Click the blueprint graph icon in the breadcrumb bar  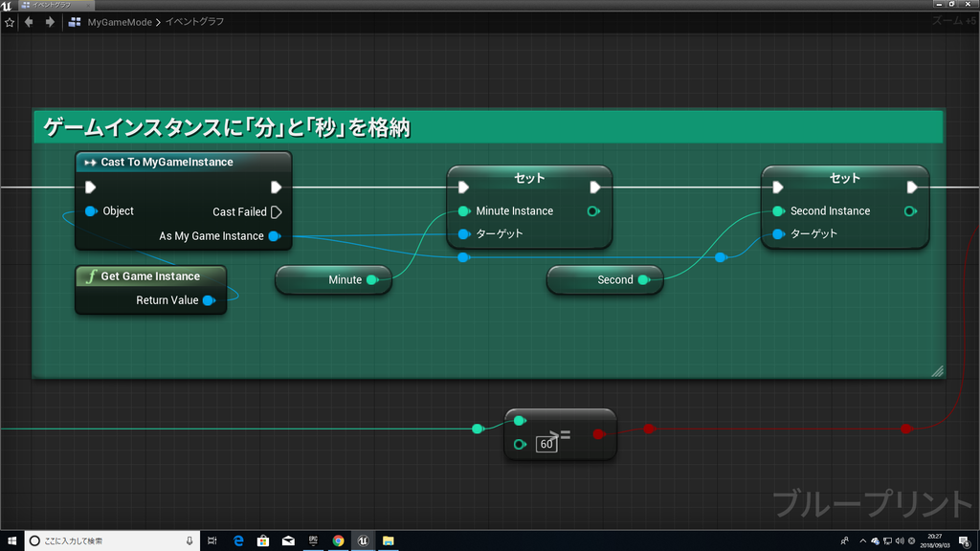[x=73, y=20]
